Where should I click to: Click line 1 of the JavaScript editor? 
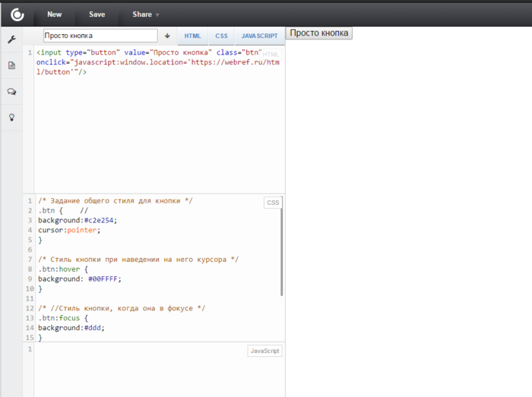(x=159, y=349)
